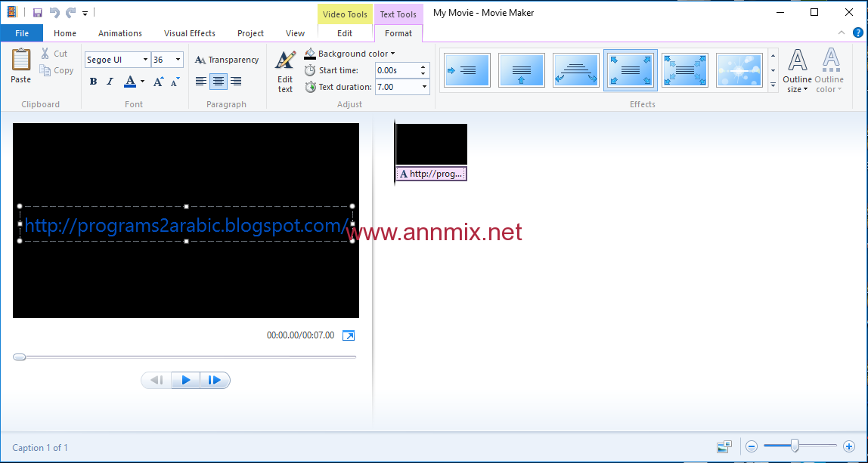
Task: Switch to the View tab
Action: (295, 33)
